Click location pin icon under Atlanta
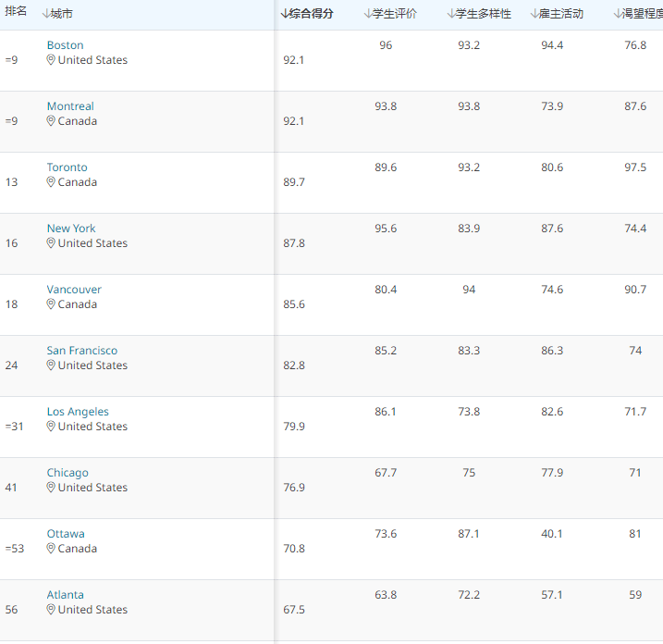The height and width of the screenshot is (644, 663). coord(52,610)
